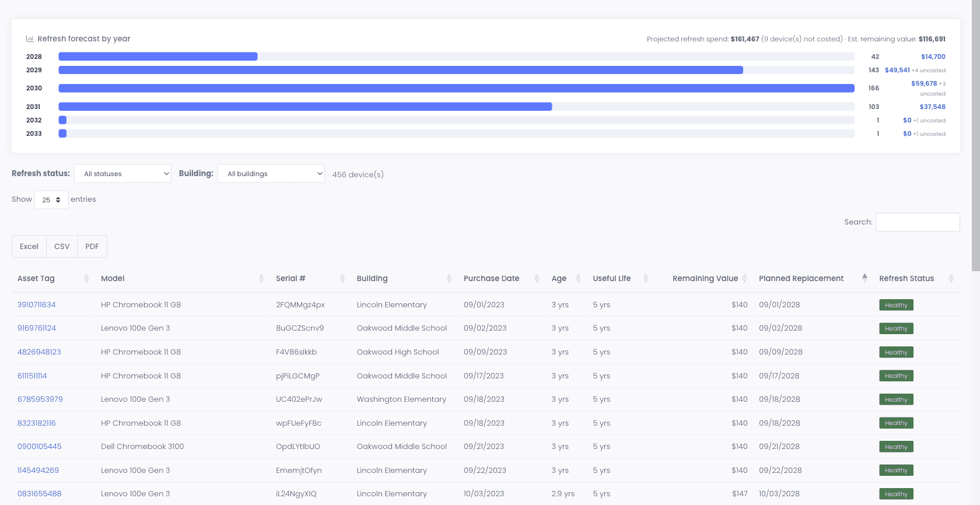Open asset tag 9169761124
This screenshot has width=980, height=505.
[x=37, y=328]
